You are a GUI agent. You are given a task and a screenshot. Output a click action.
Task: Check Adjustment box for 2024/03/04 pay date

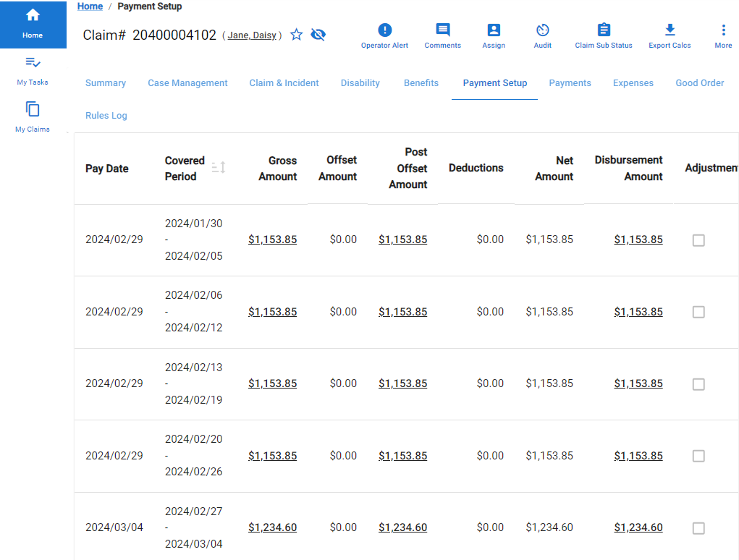coord(698,528)
